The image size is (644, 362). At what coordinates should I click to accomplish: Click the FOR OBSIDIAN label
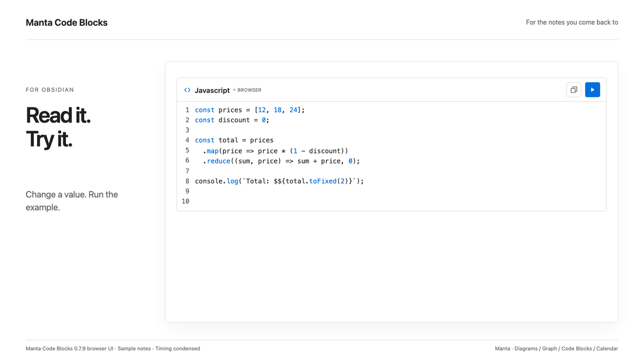click(50, 90)
